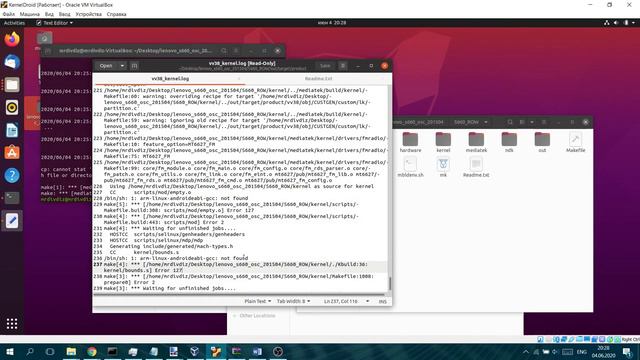The height and width of the screenshot is (360, 640).
Task: Open the Устройства menu in VirtualBox
Action: tap(89, 14)
